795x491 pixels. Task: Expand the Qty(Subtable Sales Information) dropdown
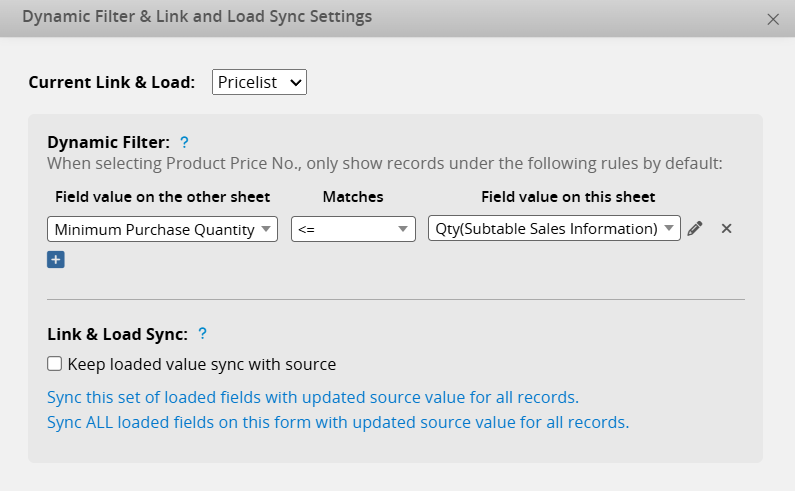click(553, 229)
